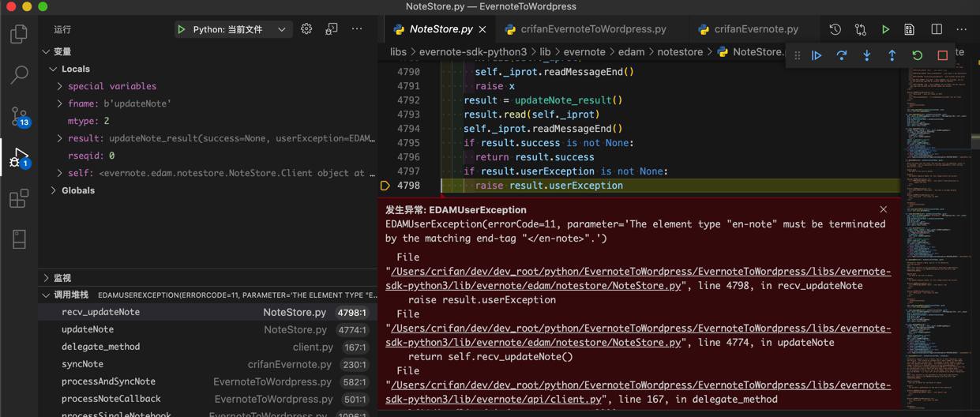
Task: Step Into in debug toolbar
Action: (867, 56)
